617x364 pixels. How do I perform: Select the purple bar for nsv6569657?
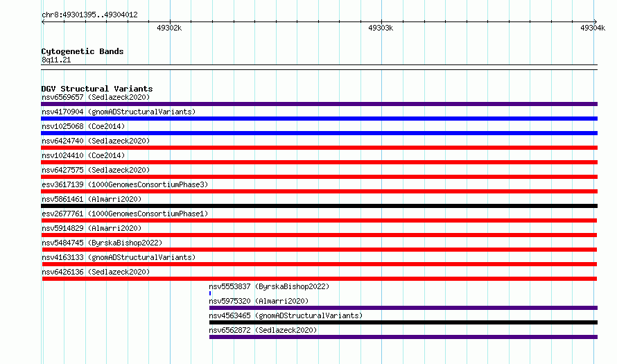(x=319, y=104)
